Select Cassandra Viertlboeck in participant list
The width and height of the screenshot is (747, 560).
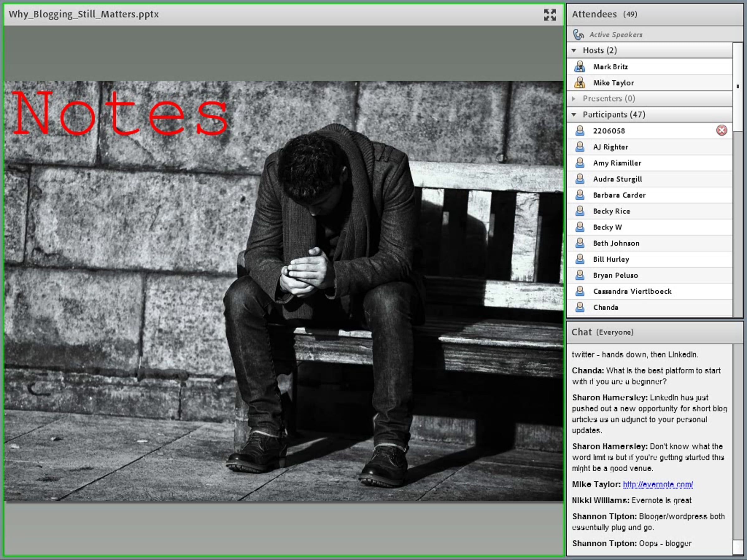(x=632, y=291)
